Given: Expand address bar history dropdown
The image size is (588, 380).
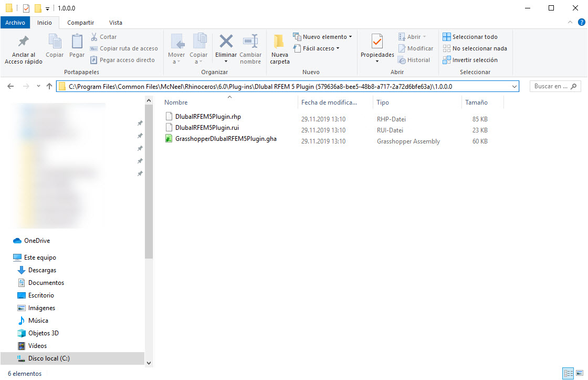Looking at the screenshot, I should pos(514,86).
